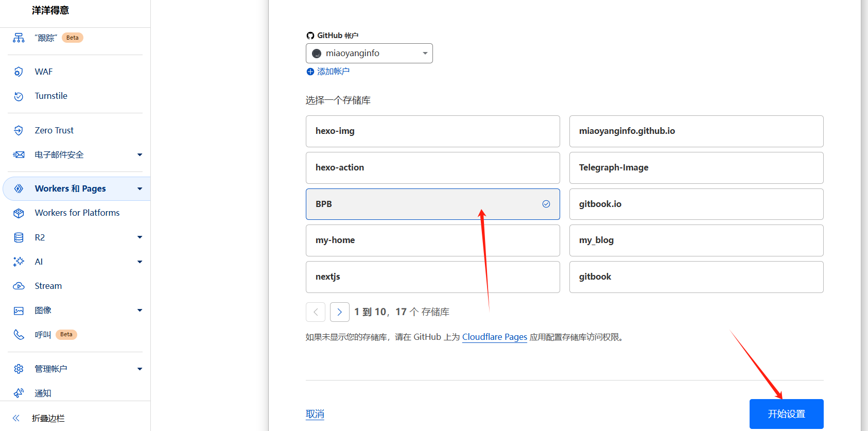Select the hexo-action repository

click(x=432, y=168)
